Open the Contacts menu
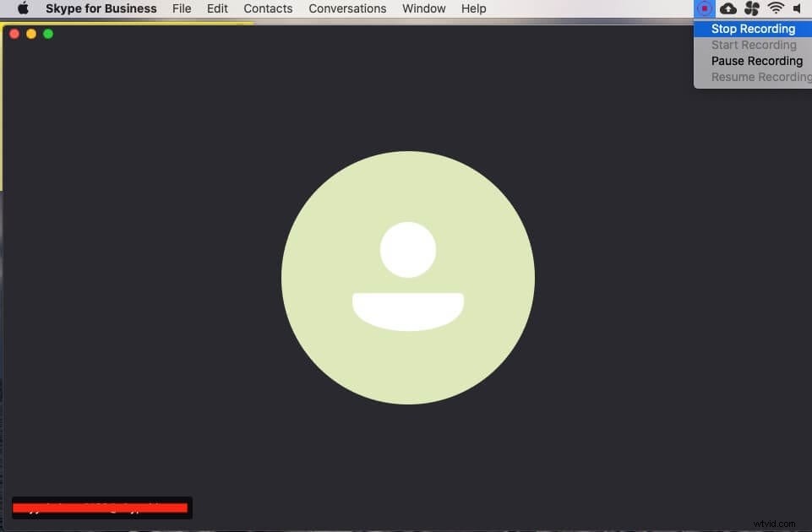 click(x=268, y=8)
